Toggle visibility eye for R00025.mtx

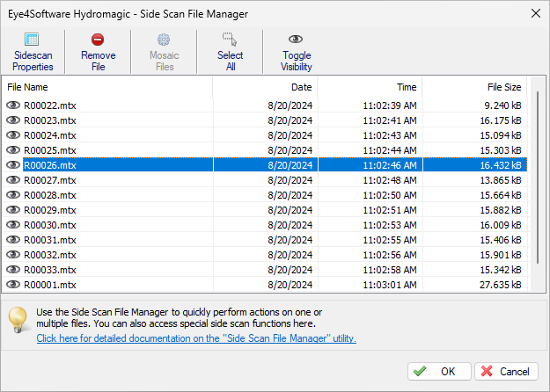coord(13,150)
